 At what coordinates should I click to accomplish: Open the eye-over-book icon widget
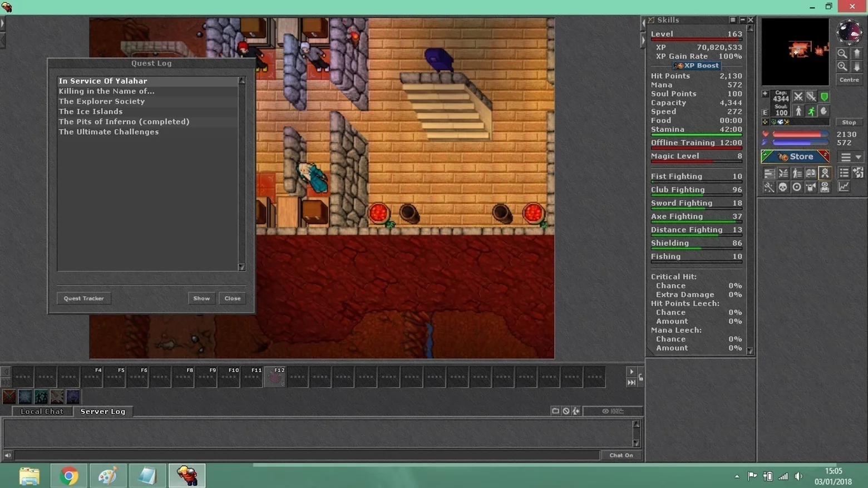coord(825,187)
